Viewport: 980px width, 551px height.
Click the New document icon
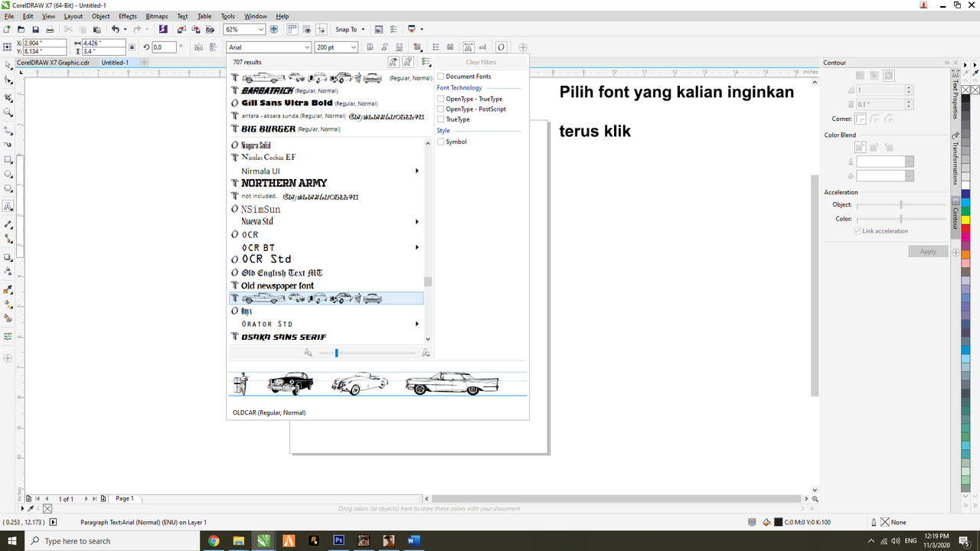(x=8, y=30)
